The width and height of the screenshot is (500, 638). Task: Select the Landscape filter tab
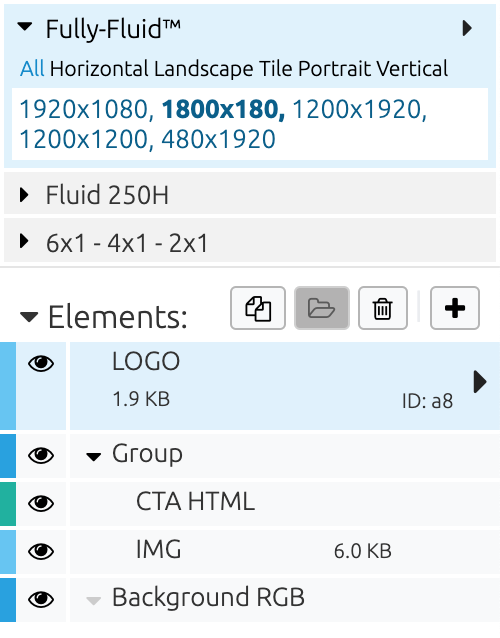203,69
